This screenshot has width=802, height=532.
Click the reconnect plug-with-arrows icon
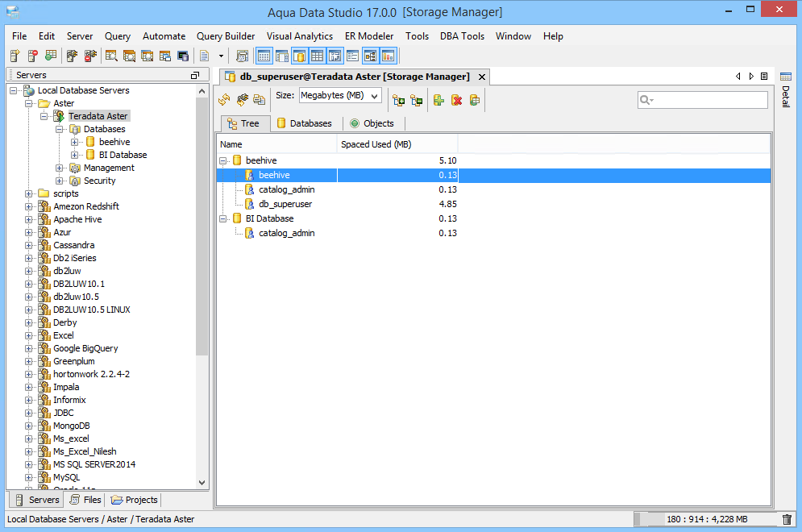242,100
